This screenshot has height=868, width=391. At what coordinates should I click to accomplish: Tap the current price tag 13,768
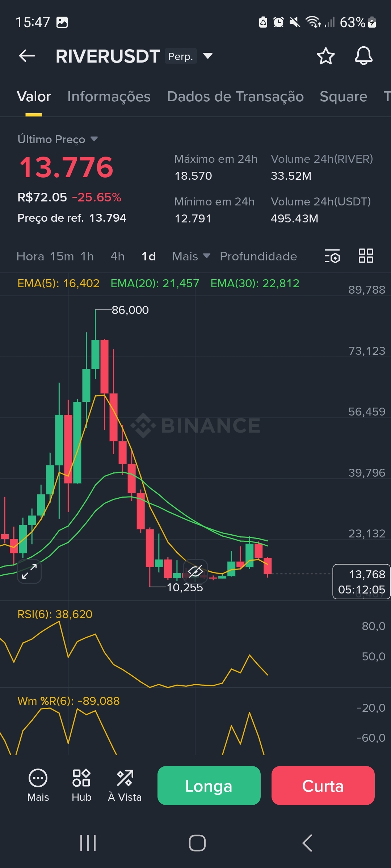361,582
